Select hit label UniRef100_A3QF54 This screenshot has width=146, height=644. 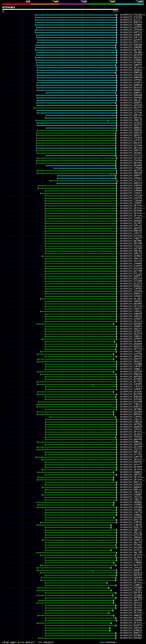tap(131, 186)
